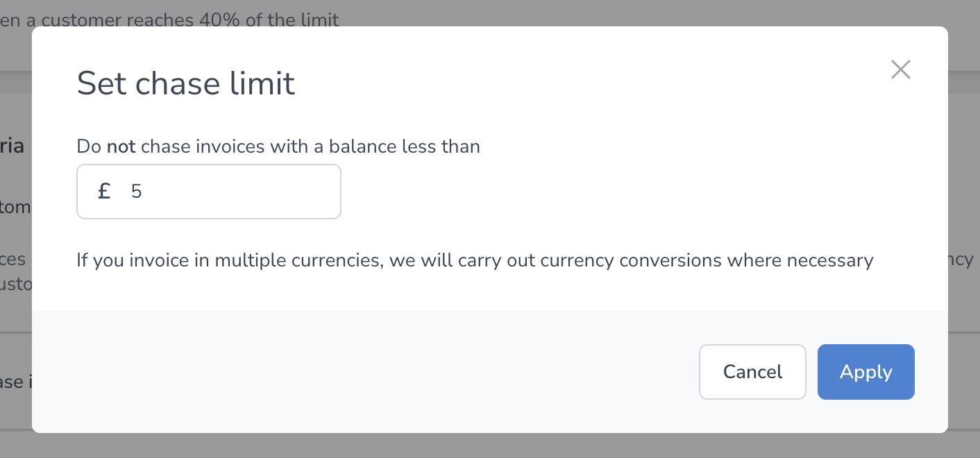
Task: Cancel setting the chase limit
Action: pyautogui.click(x=752, y=372)
